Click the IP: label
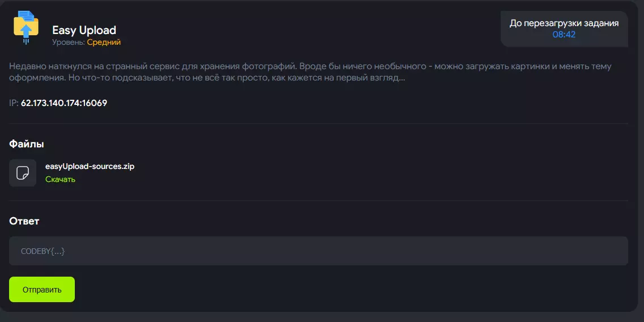The image size is (644, 322). pyautogui.click(x=14, y=103)
